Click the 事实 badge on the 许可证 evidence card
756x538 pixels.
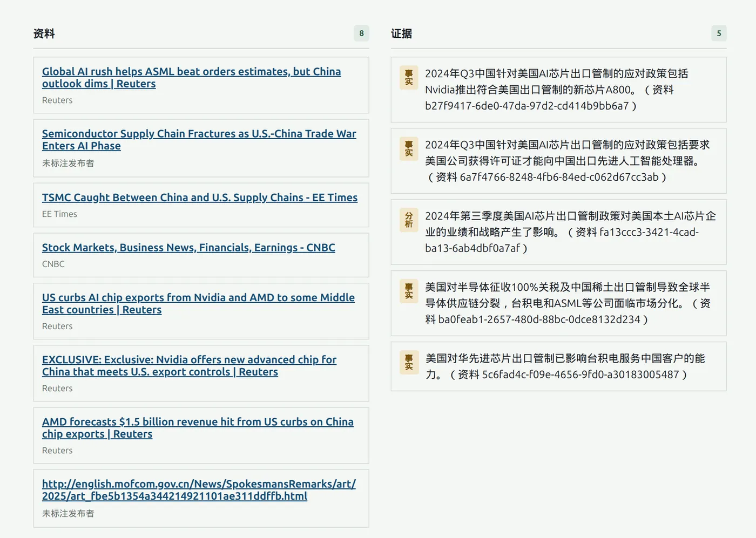point(409,148)
